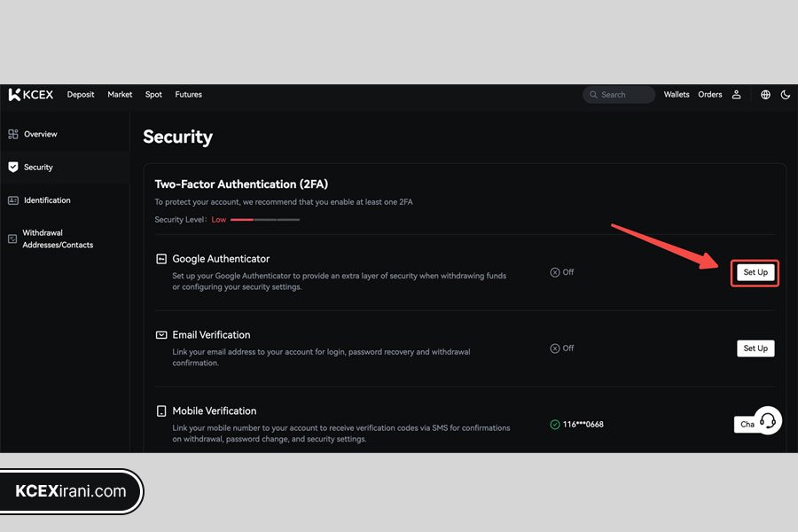The image size is (798, 532).
Task: Click the Search input field
Action: tap(618, 95)
